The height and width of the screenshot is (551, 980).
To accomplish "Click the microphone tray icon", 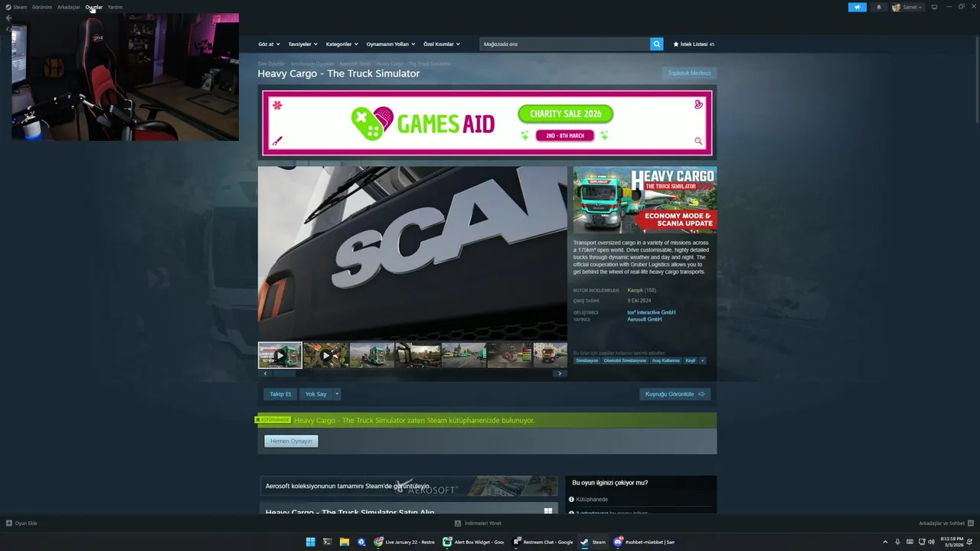I will [x=897, y=542].
